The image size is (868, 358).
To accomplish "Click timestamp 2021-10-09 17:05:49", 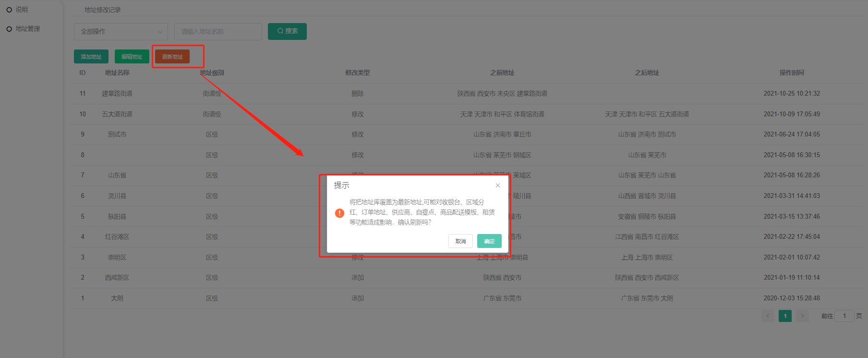I will (792, 114).
